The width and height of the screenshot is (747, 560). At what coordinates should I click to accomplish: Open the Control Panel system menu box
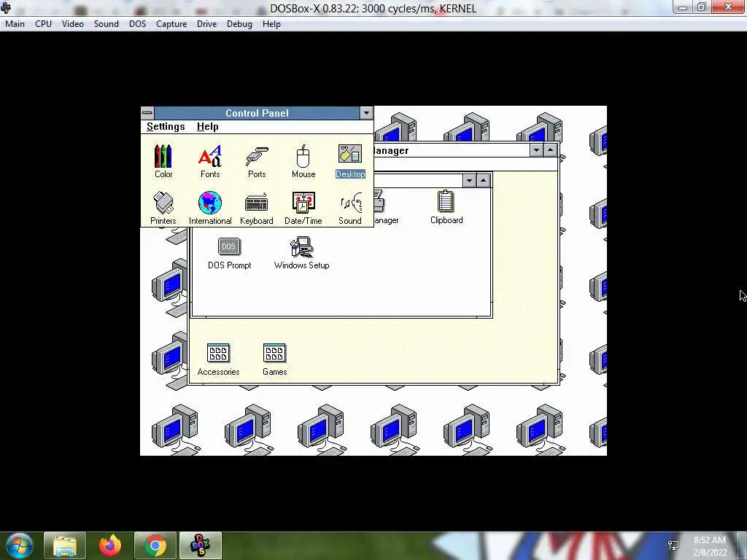click(147, 113)
